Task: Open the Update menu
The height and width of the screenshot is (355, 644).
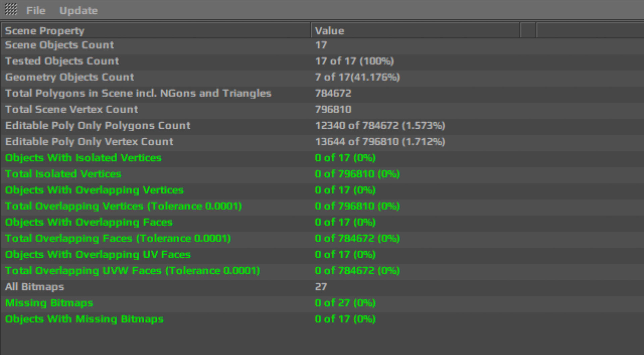Action: coord(78,10)
